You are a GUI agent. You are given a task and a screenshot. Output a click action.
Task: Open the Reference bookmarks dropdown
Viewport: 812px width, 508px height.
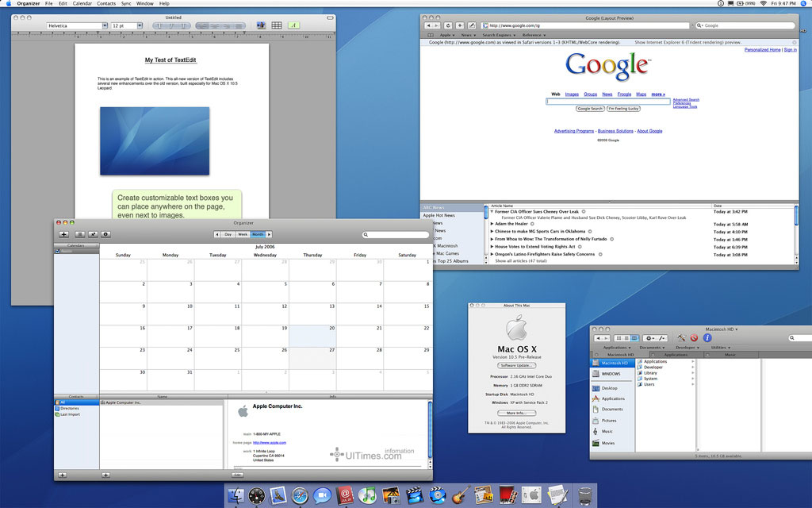534,35
